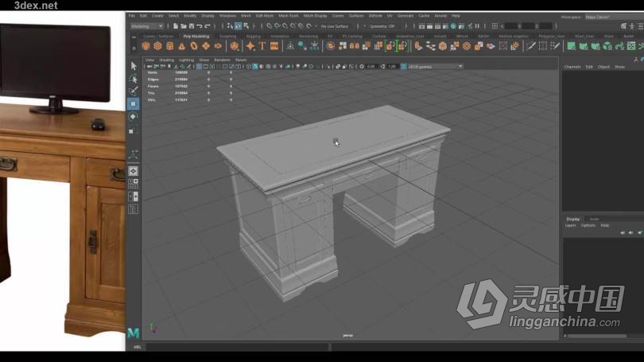This screenshot has width=644, height=362.
Task: Switch to the Display layer tab
Action: 573,219
